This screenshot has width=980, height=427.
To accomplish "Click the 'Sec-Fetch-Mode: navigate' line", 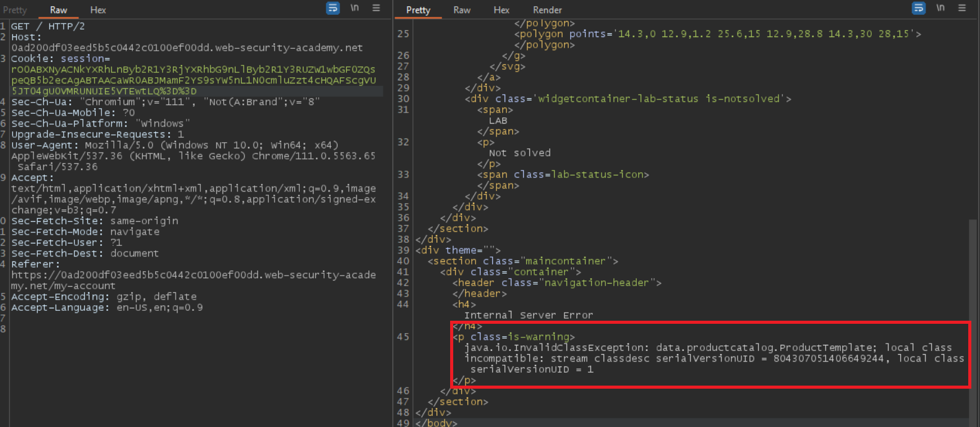I will [x=85, y=232].
